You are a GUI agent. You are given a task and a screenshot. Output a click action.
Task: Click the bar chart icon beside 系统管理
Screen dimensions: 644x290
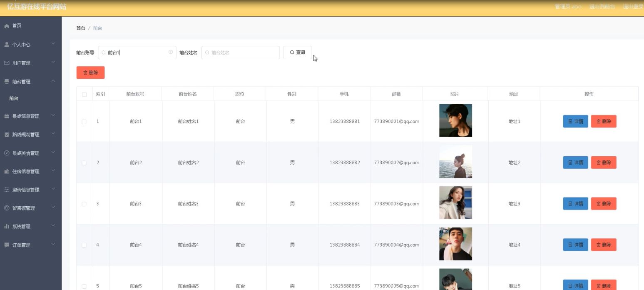tap(7, 226)
